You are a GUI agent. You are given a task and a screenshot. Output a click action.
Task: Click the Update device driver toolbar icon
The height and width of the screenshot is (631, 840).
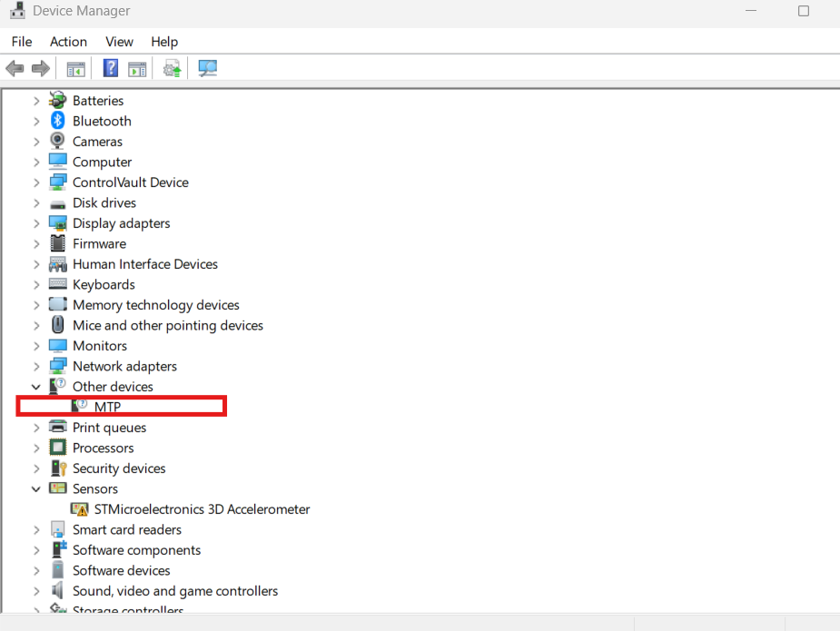[x=172, y=69]
